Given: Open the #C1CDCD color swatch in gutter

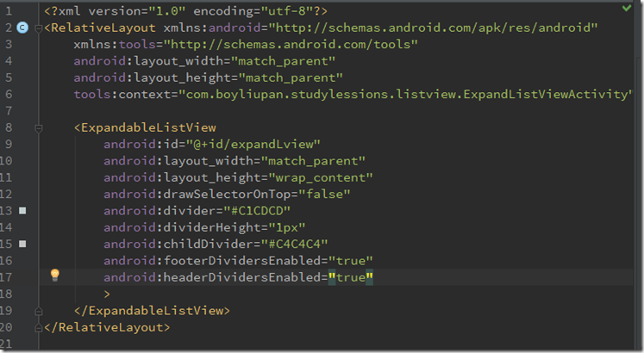Looking at the screenshot, I should (22, 210).
